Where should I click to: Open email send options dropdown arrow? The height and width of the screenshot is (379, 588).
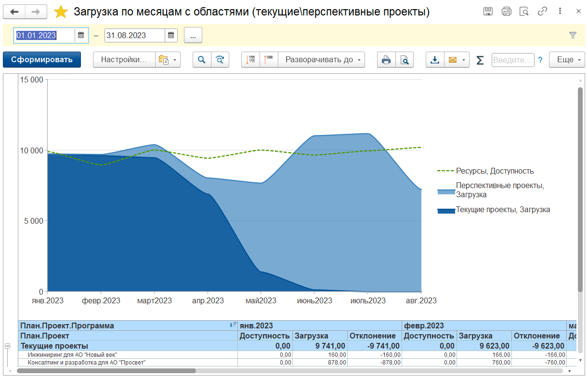(x=463, y=60)
